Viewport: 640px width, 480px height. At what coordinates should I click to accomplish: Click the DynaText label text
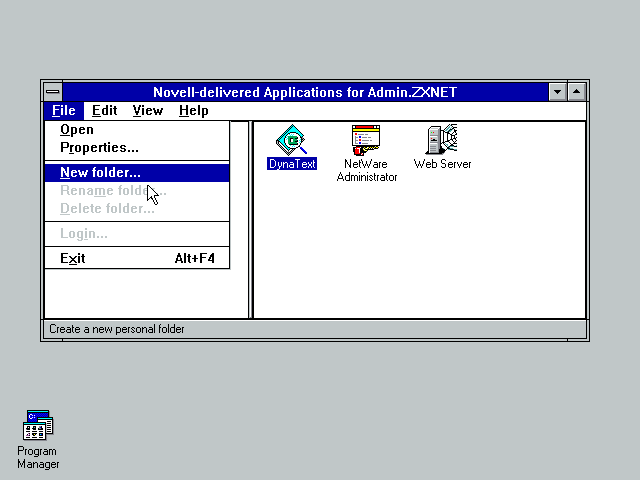point(292,164)
